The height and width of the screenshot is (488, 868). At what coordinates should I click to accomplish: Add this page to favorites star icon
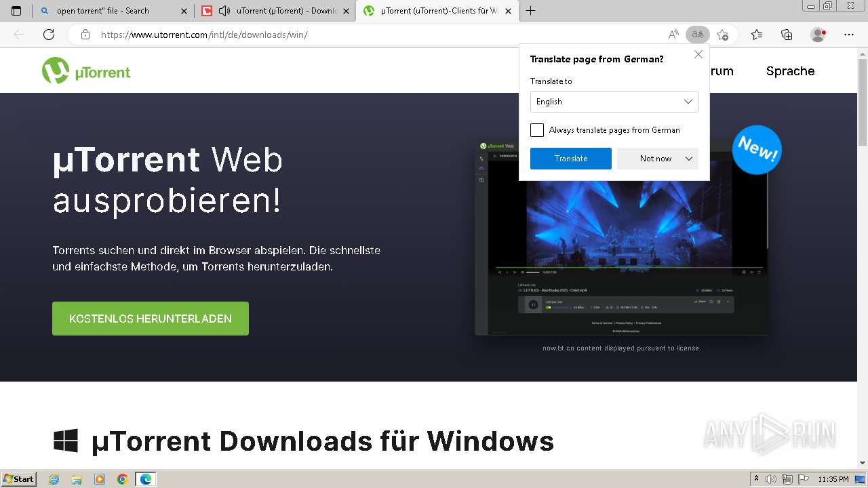[722, 35]
